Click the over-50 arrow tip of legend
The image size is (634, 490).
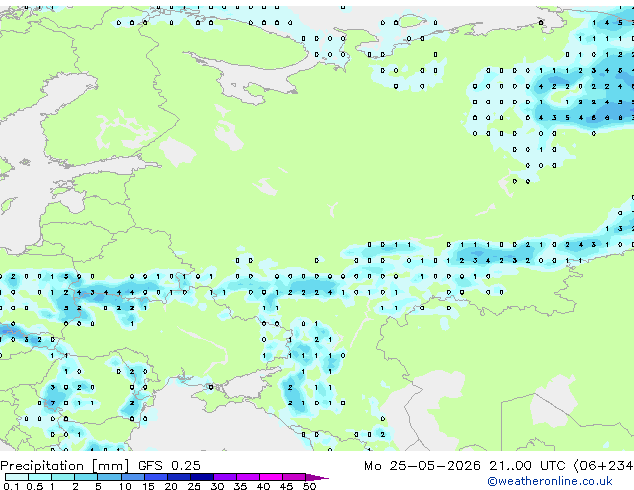317,477
